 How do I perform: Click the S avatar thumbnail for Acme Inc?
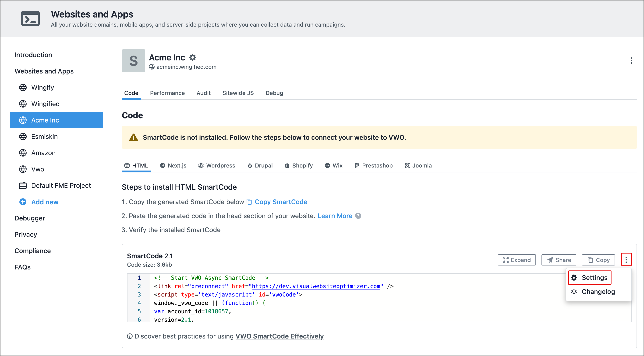click(134, 61)
